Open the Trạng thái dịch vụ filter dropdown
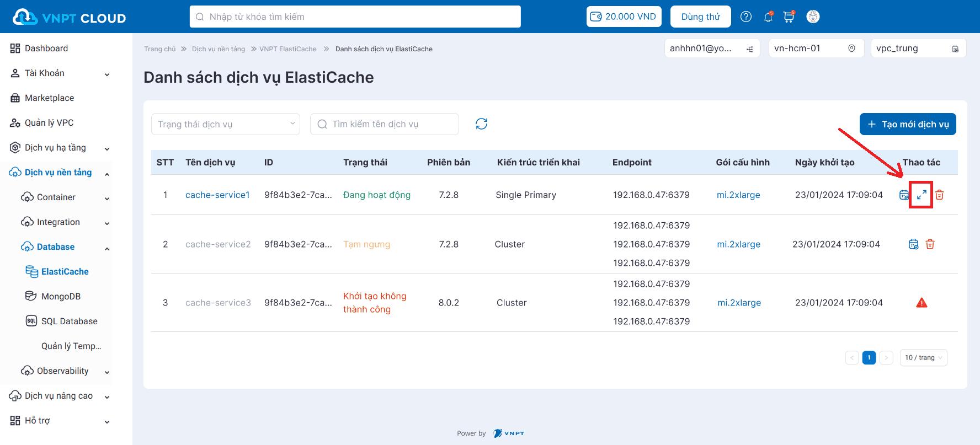 pos(226,124)
